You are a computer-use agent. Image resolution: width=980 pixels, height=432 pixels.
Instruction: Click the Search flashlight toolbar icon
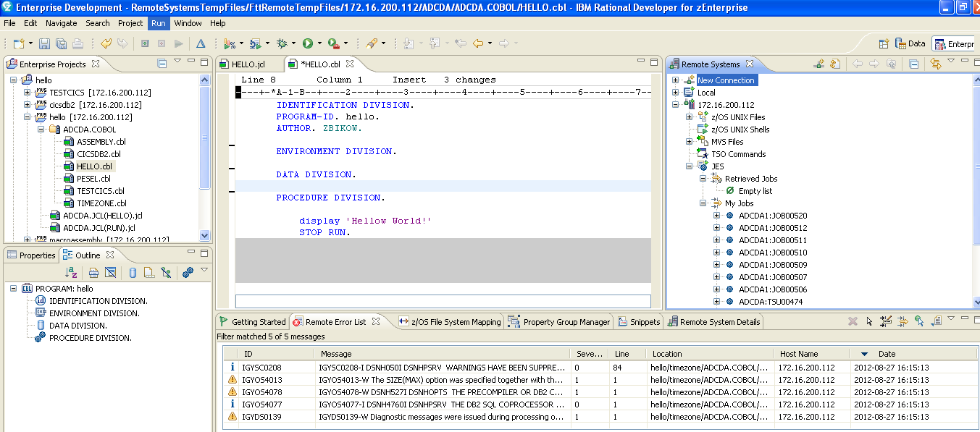click(372, 43)
